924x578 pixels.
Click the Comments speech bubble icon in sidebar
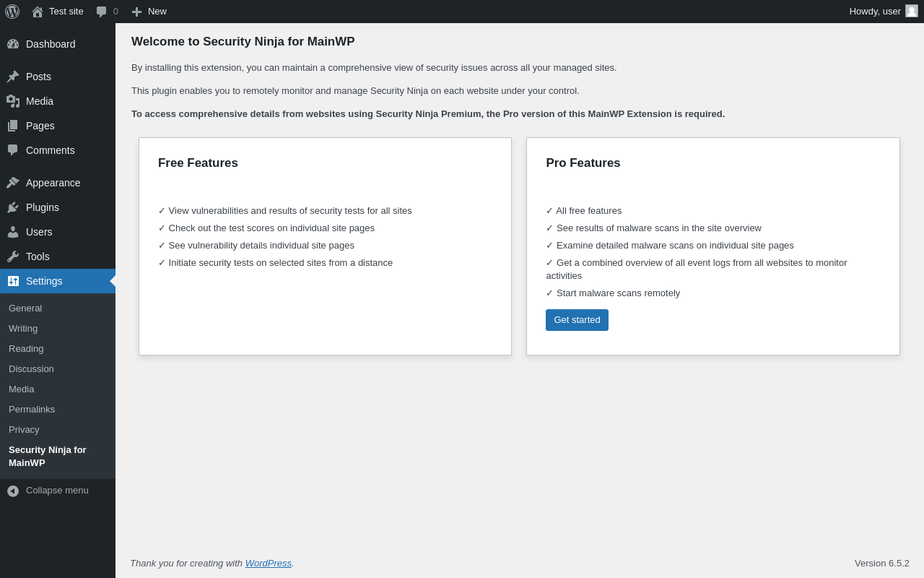point(13,150)
